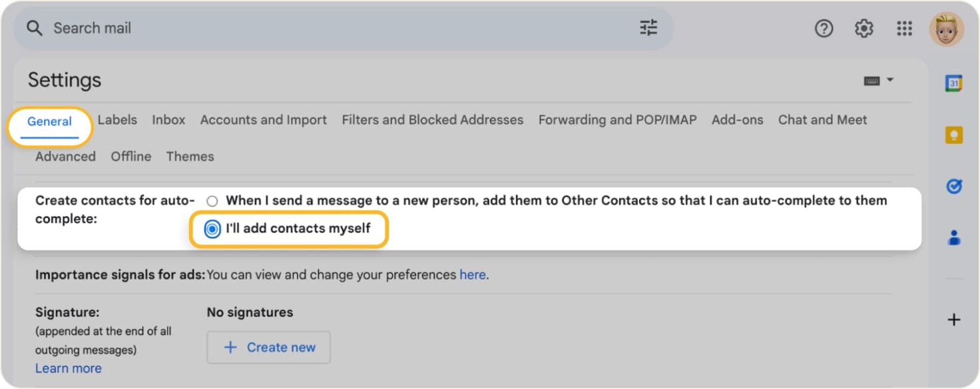Switch to Forwarding and POP/IMAP tab
Image resolution: width=980 pixels, height=389 pixels.
click(617, 120)
